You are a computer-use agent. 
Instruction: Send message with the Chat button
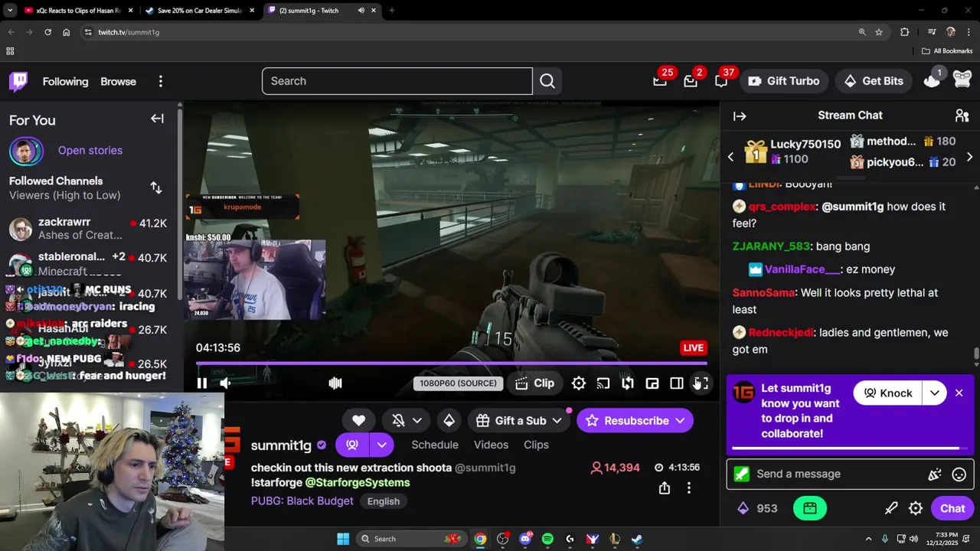(952, 508)
